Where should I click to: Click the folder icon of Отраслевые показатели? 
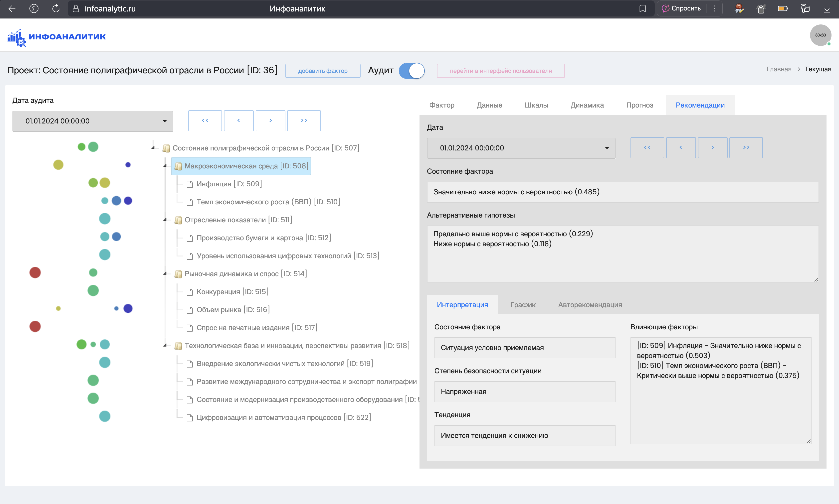(178, 220)
